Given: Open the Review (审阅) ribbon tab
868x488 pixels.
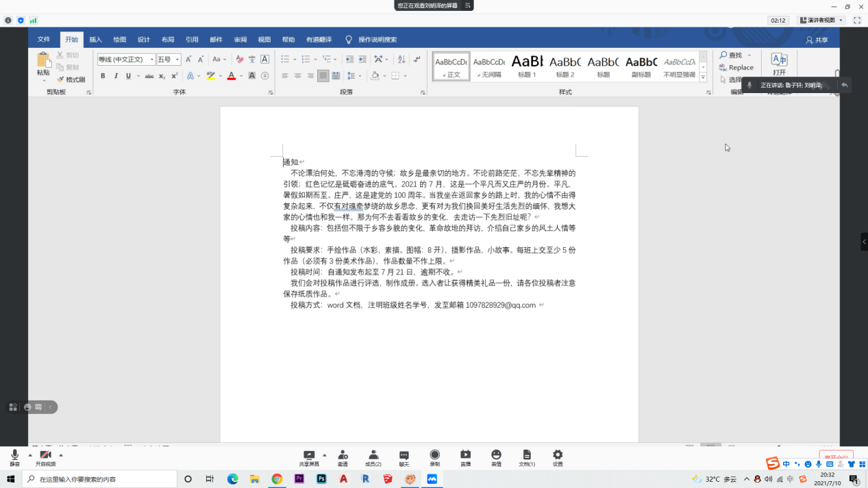Looking at the screenshot, I should 240,40.
